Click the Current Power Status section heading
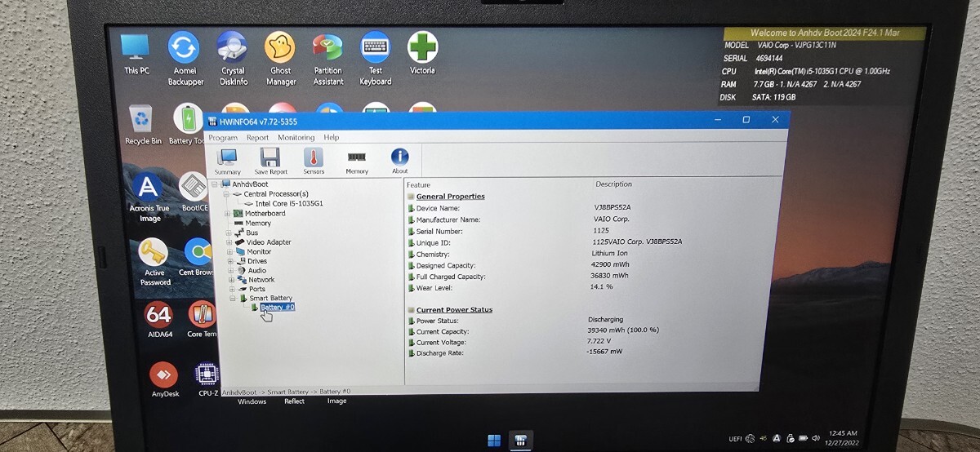980x452 pixels. tap(454, 310)
